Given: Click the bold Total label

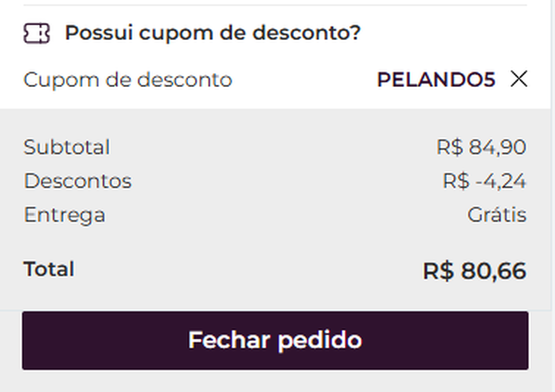Looking at the screenshot, I should pos(49,270).
